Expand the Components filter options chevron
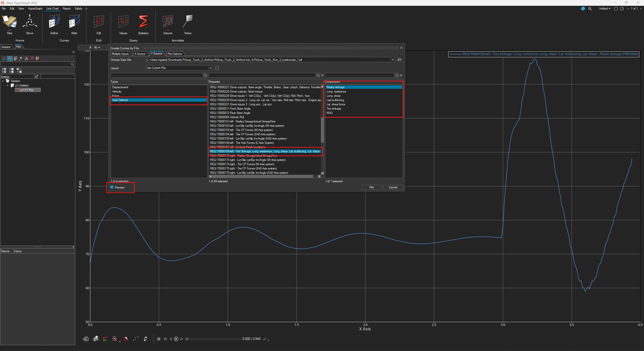Image resolution: width=644 pixels, height=351 pixels. [401, 75]
